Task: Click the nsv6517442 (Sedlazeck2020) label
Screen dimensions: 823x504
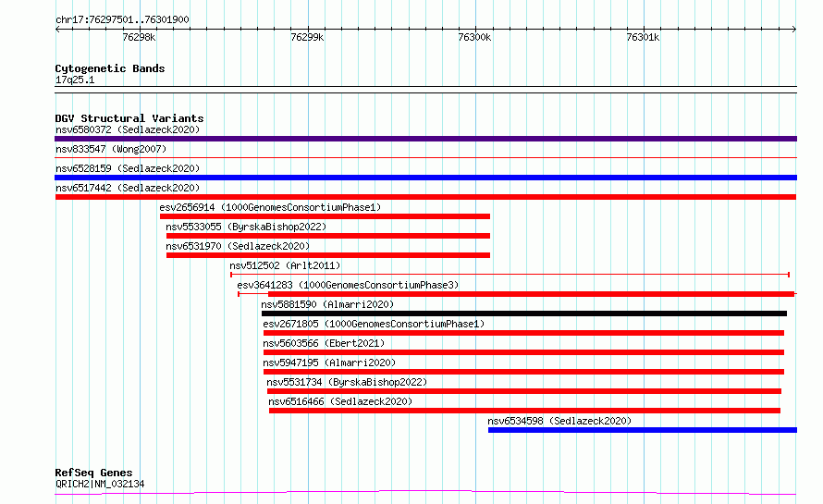Action: pyautogui.click(x=128, y=188)
